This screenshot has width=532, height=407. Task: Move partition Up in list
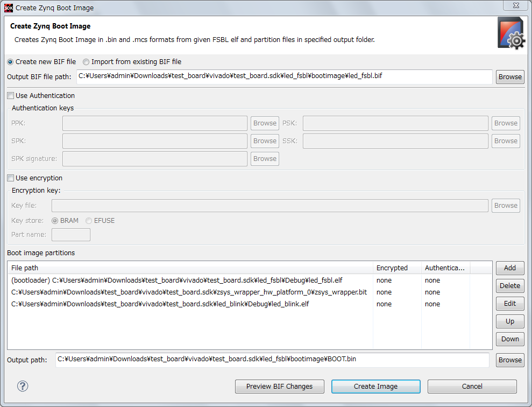pos(509,321)
